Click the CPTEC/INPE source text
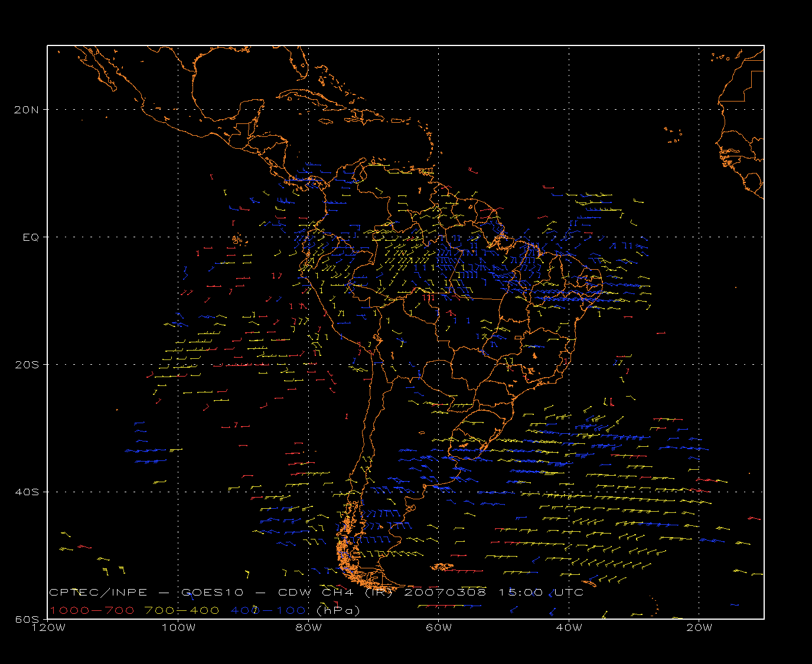The height and width of the screenshot is (664, 812). (98, 593)
